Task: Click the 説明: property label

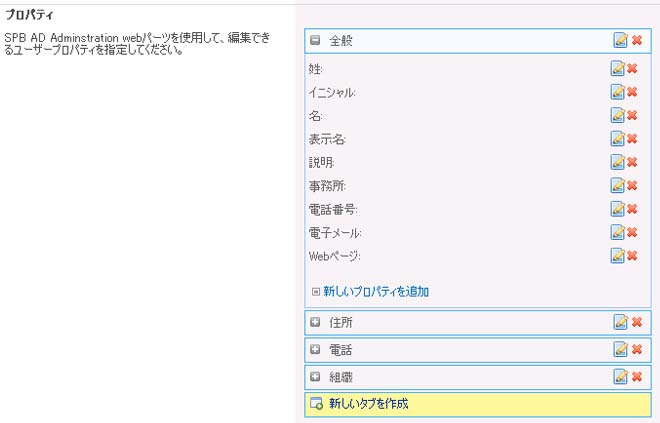Action: coord(321,162)
